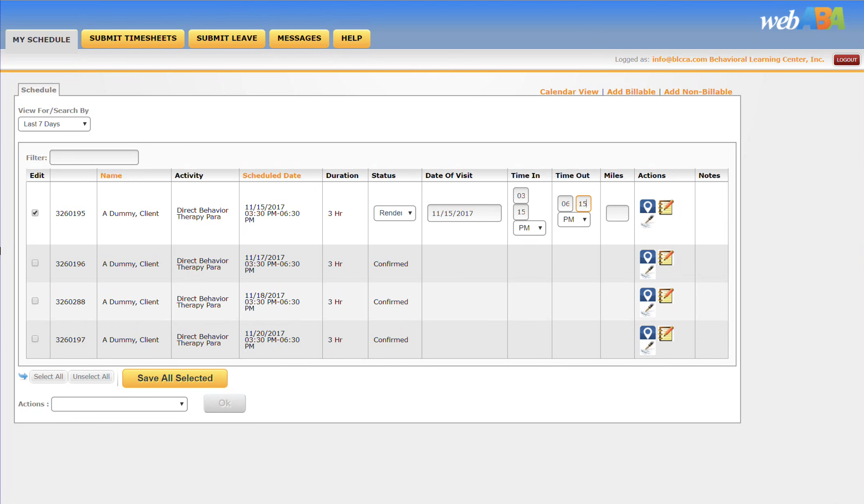Sort by Scheduled Date column header
This screenshot has width=864, height=504.
click(272, 176)
